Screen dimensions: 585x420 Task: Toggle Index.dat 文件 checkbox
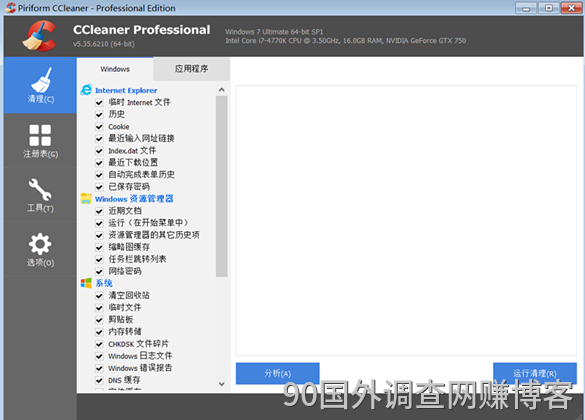(x=99, y=151)
